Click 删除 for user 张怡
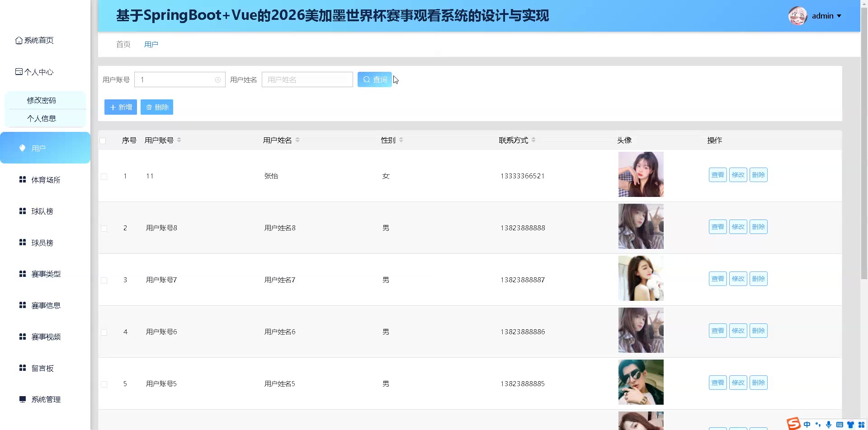 pyautogui.click(x=759, y=175)
